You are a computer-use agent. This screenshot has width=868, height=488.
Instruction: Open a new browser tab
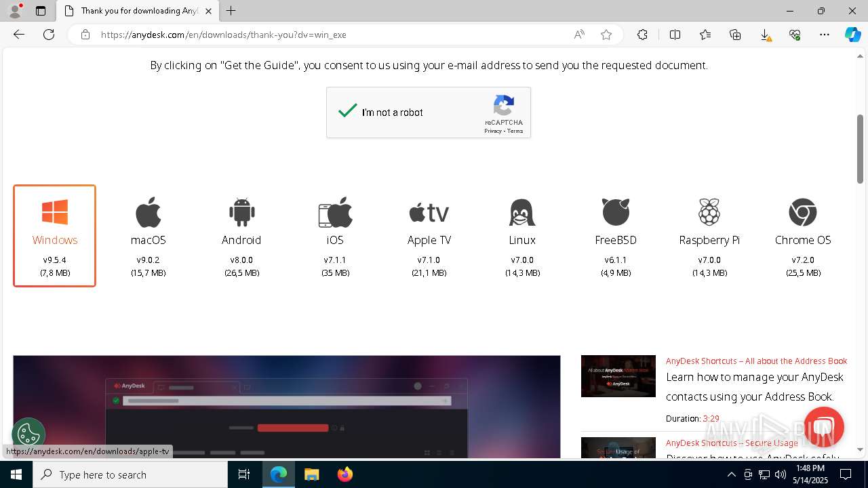(x=231, y=11)
